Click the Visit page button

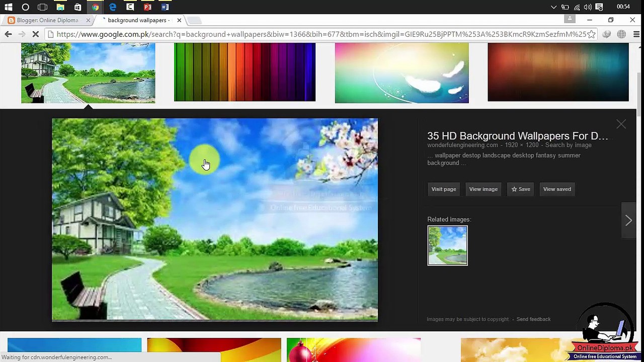(444, 189)
